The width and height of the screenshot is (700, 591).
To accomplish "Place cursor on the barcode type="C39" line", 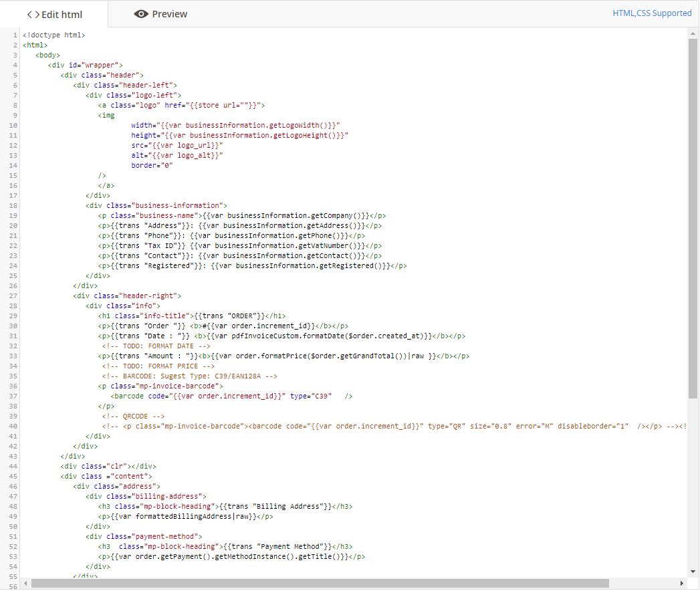I will tap(231, 396).
